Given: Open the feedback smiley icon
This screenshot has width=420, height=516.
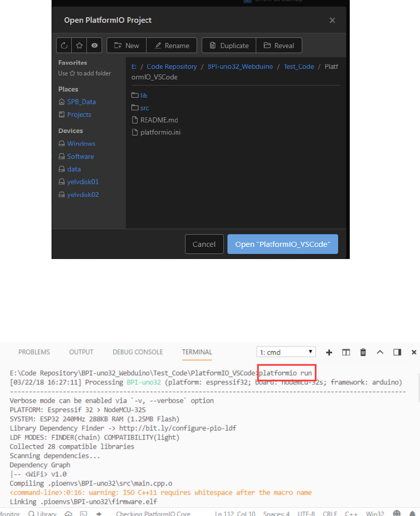Looking at the screenshot, I should [397, 513].
